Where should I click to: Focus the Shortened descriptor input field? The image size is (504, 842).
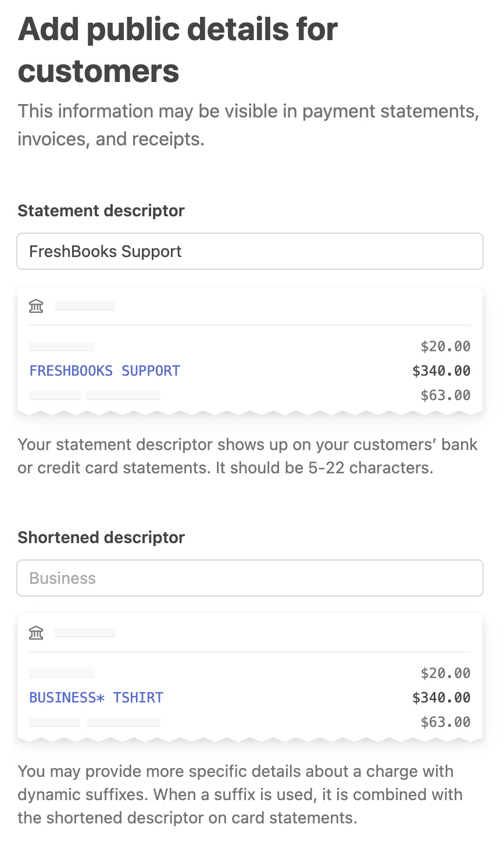point(250,578)
